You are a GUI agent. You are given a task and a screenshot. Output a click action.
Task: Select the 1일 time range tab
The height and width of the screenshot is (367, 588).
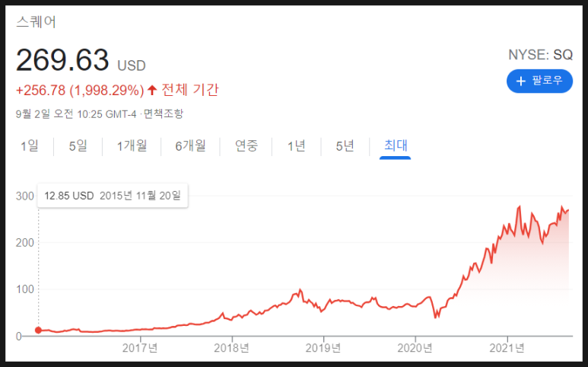[x=30, y=145]
